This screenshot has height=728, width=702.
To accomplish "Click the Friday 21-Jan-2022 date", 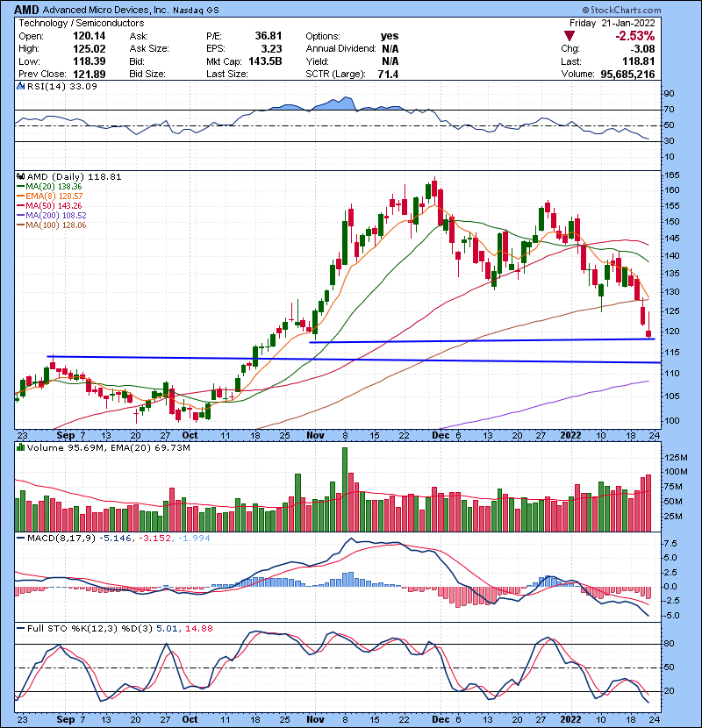I will [x=612, y=23].
